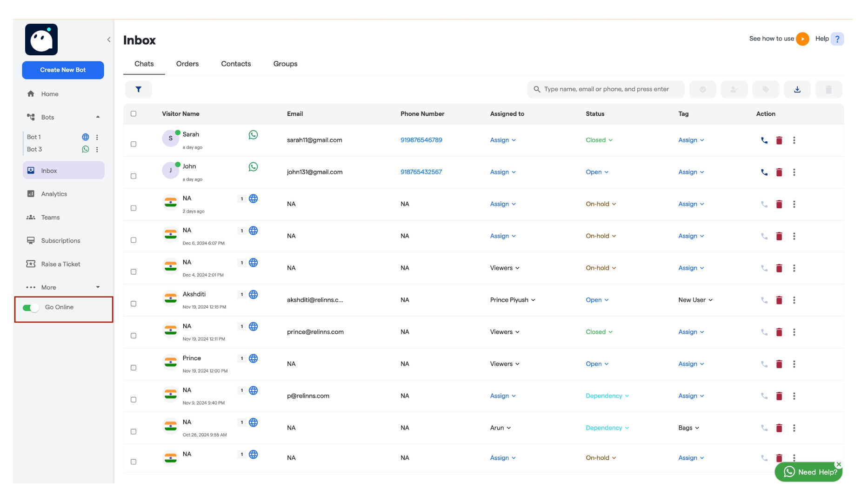Open more options for Akshditi's row

tap(794, 300)
